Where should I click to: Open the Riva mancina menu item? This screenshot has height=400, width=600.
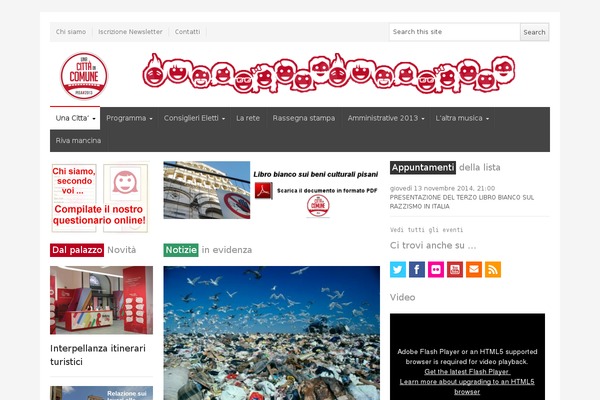pos(78,140)
